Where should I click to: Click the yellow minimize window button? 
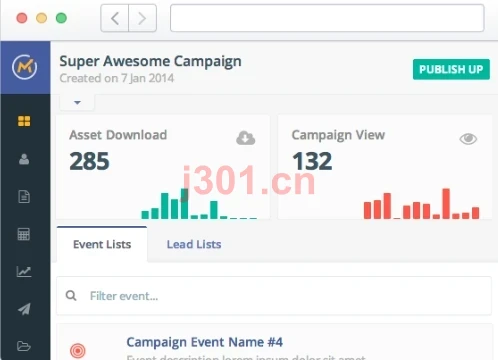(x=42, y=18)
